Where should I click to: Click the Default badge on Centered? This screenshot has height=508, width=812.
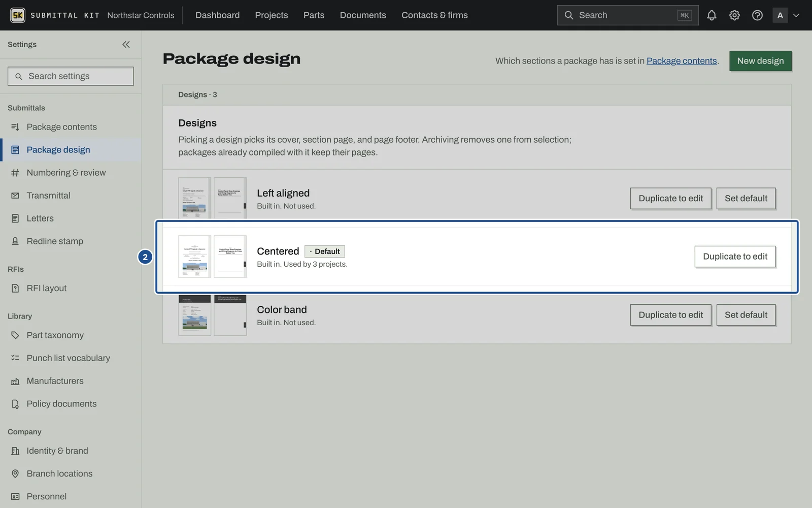tap(325, 251)
